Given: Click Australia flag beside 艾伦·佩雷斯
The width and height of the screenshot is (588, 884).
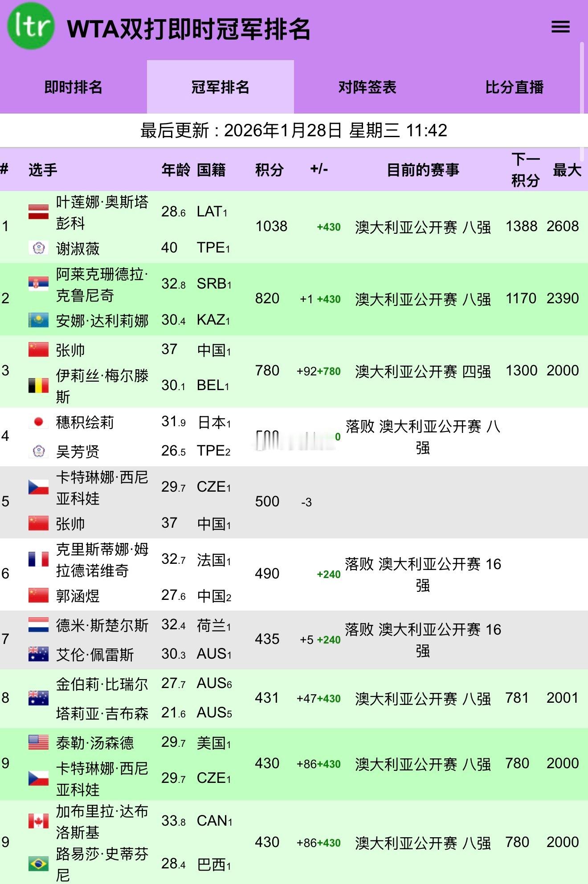Looking at the screenshot, I should point(38,654).
